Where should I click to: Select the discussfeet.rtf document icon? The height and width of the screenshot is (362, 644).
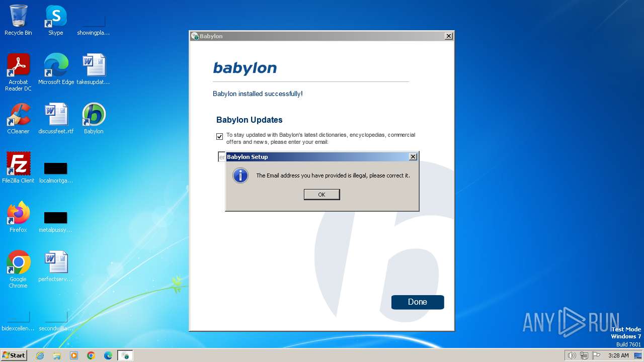pyautogui.click(x=56, y=119)
